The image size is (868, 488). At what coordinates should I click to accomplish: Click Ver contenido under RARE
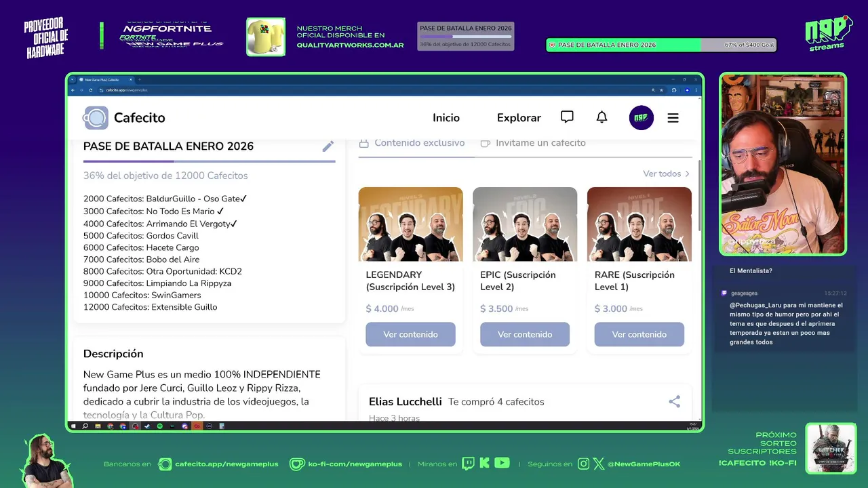tap(639, 334)
